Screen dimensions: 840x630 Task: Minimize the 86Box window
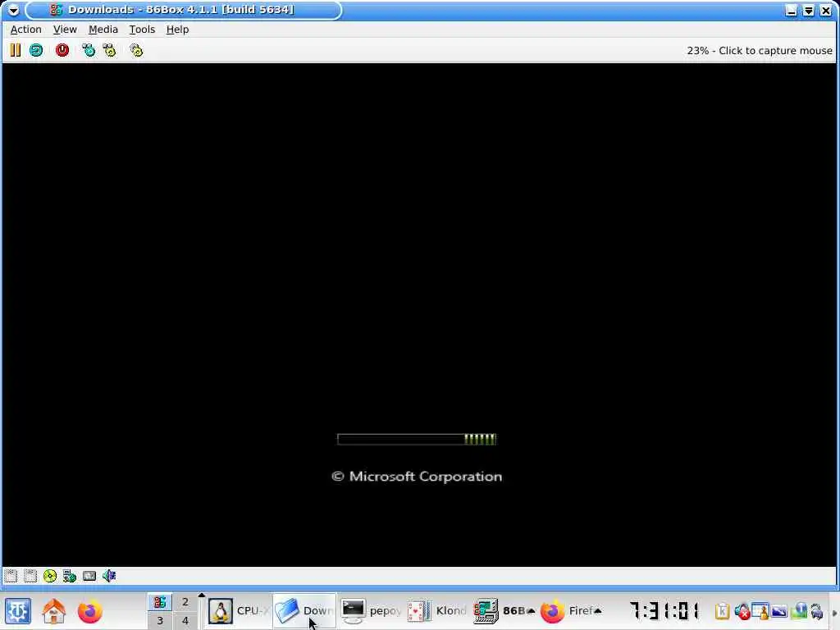point(792,10)
